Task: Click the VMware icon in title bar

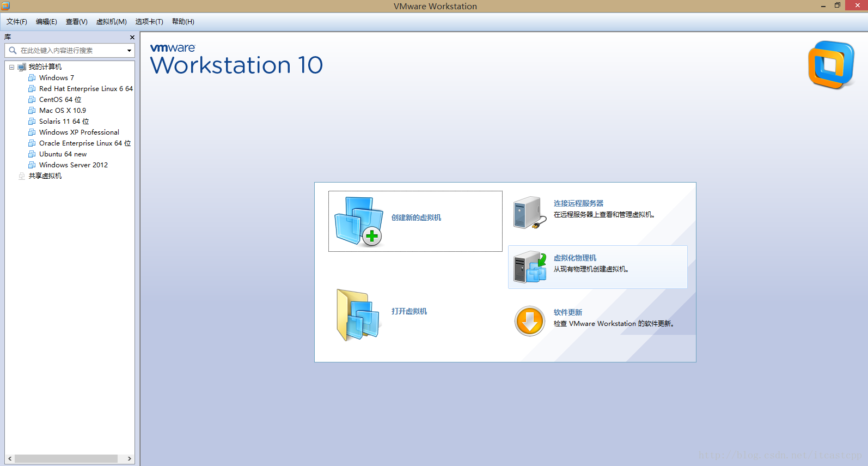Action: coord(5,6)
